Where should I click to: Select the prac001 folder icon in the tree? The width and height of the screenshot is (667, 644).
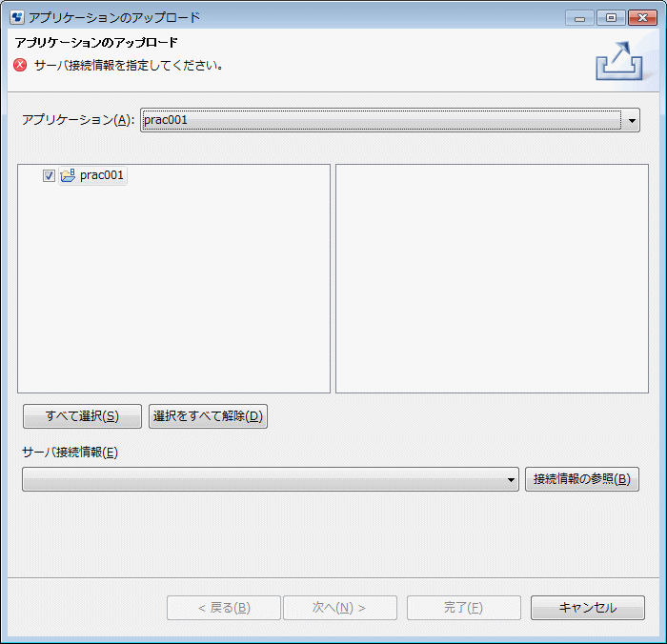68,175
